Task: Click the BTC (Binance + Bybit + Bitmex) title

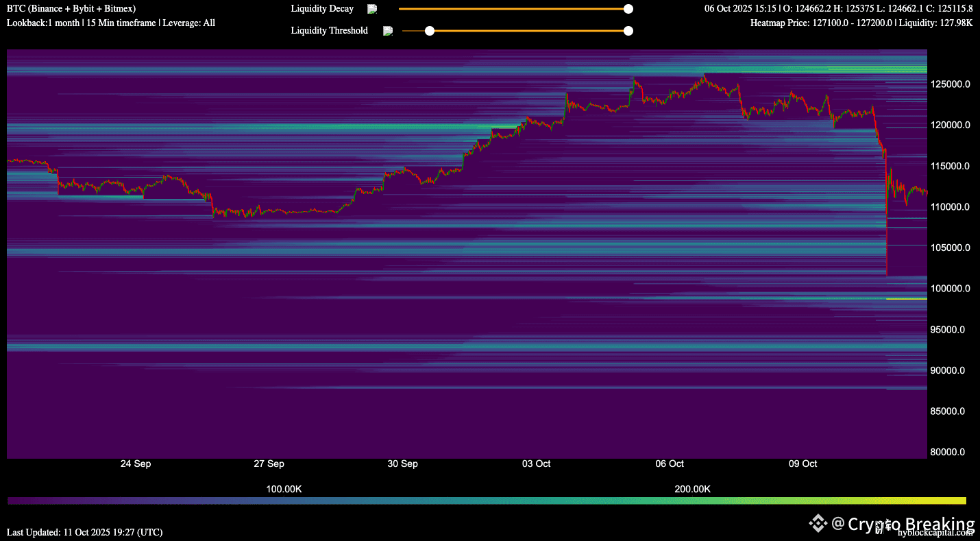Action: coord(71,9)
